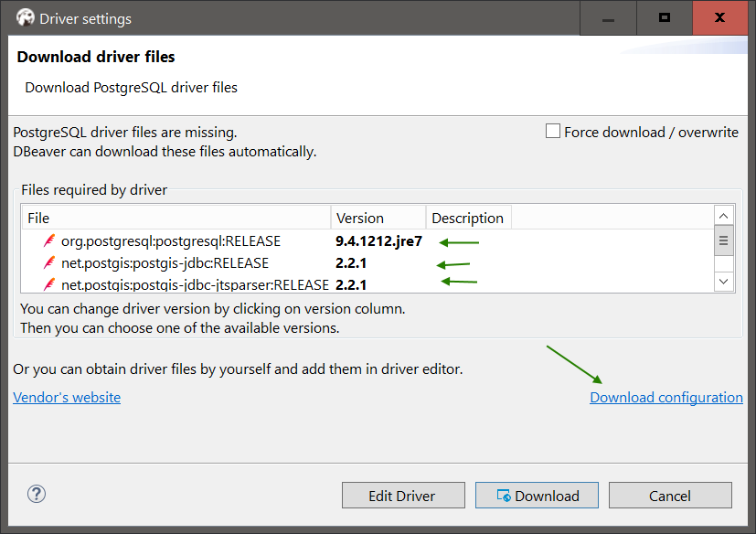This screenshot has height=534, width=756.
Task: Click the feather icon beside org.postgresql:postgresql:RELEASE
Action: [x=49, y=240]
